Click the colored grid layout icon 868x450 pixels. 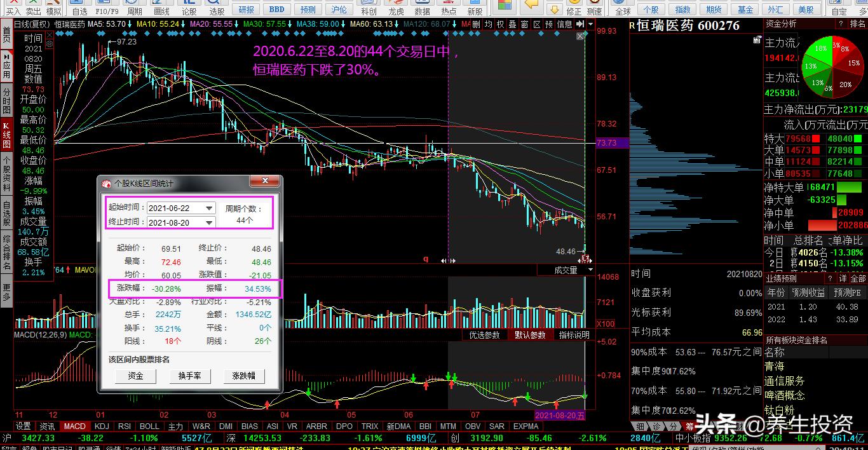pyautogui.click(x=505, y=5)
